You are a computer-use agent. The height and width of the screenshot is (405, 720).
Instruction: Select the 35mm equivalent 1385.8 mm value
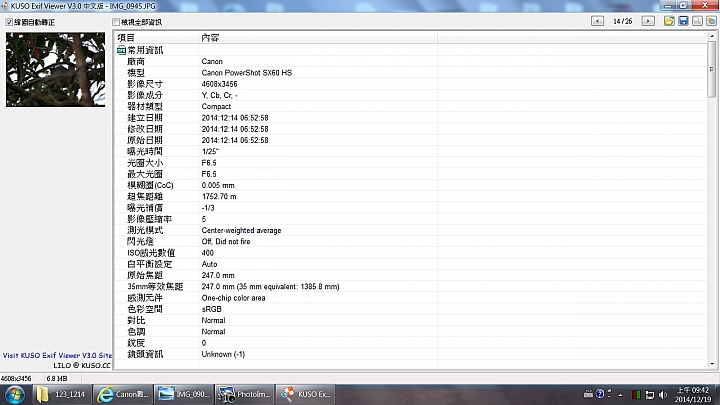click(270, 287)
